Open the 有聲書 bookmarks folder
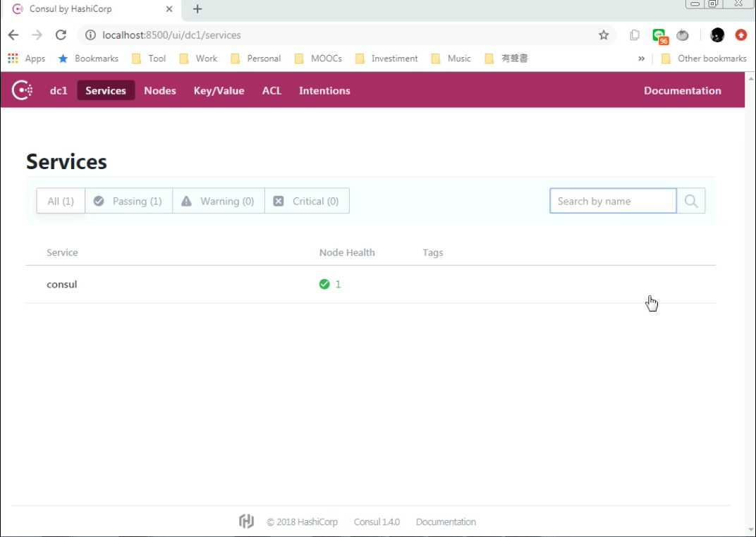 point(506,58)
